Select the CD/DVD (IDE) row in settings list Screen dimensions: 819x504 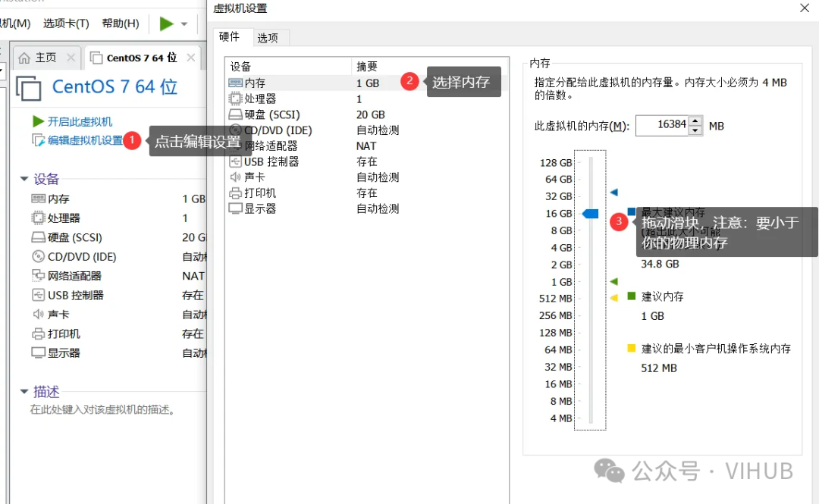click(x=367, y=130)
